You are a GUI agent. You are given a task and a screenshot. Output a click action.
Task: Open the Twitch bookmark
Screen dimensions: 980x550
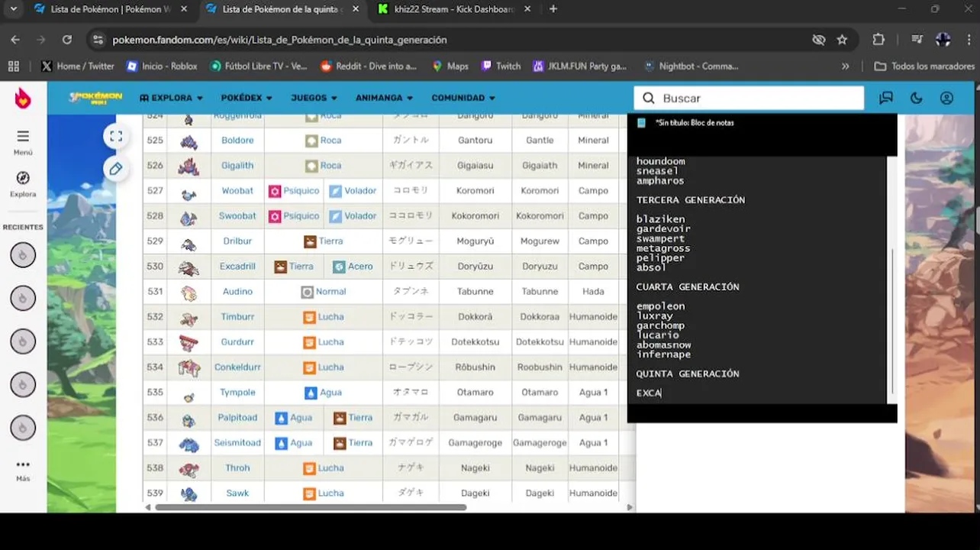coord(501,66)
